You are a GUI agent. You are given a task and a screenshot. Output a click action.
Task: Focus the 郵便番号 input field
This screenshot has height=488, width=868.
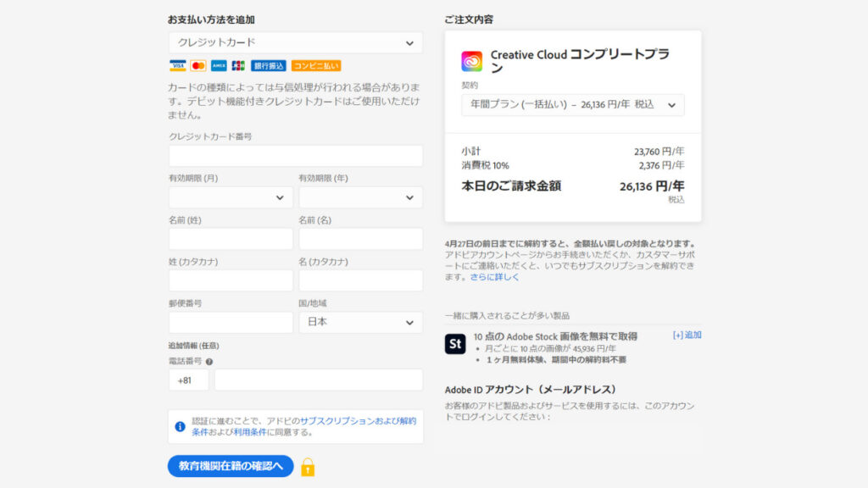[231, 323]
